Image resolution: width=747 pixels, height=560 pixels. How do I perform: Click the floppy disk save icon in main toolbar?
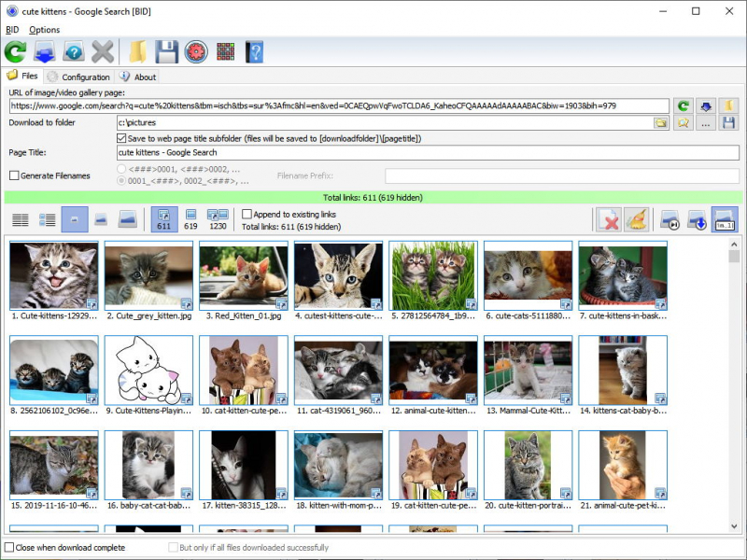click(x=166, y=51)
